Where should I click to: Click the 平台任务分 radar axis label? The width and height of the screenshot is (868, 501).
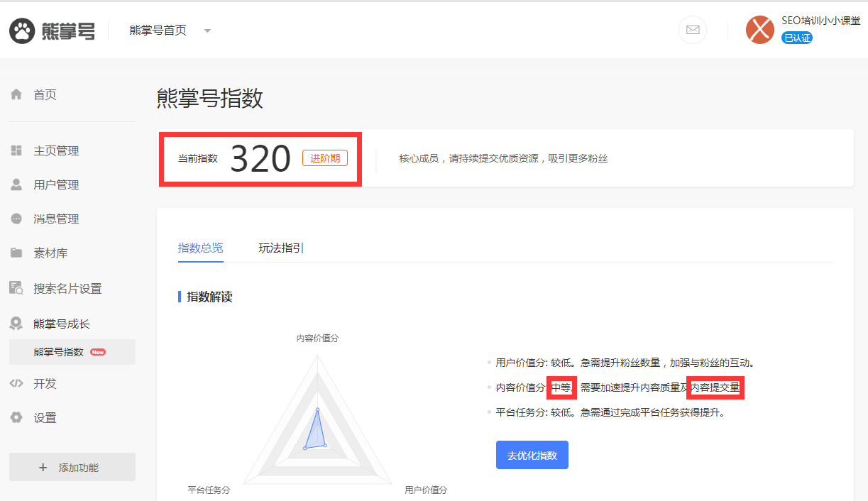pos(209,490)
